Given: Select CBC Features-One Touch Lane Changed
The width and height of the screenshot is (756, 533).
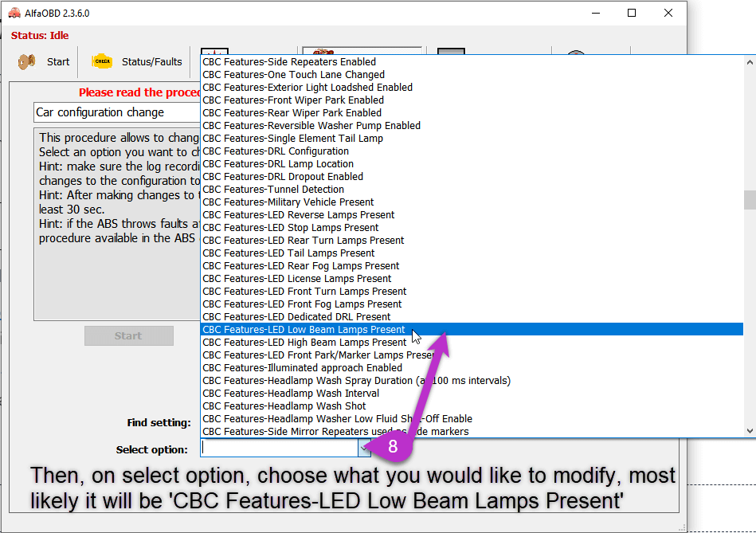Looking at the screenshot, I should point(472,75).
